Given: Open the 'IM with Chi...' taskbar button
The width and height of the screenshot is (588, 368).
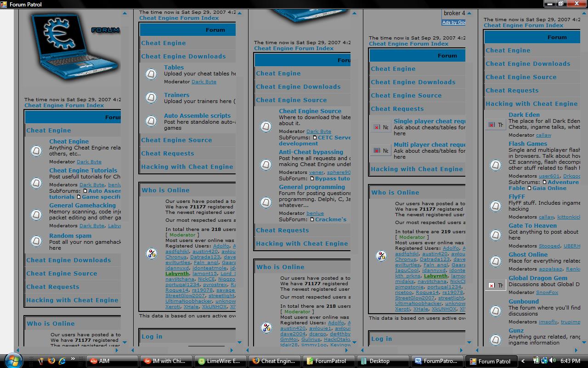Looking at the screenshot, I should [166, 361].
